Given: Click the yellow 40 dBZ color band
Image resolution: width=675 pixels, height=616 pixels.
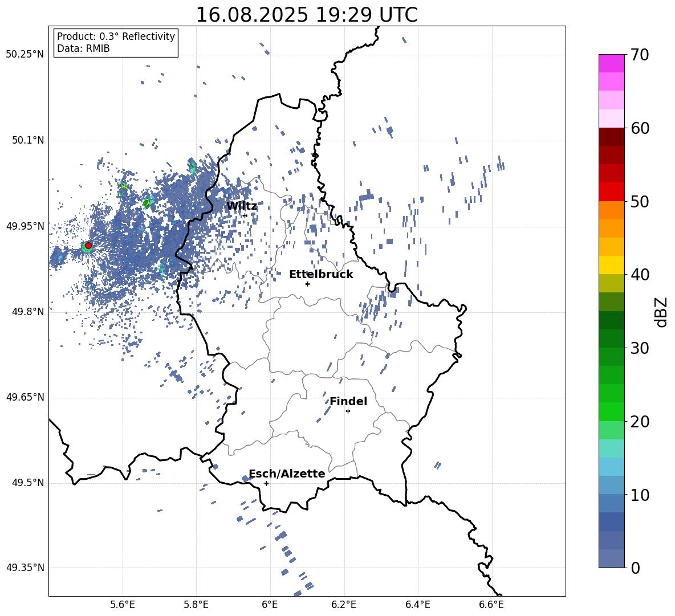Looking at the screenshot, I should pyautogui.click(x=611, y=265).
